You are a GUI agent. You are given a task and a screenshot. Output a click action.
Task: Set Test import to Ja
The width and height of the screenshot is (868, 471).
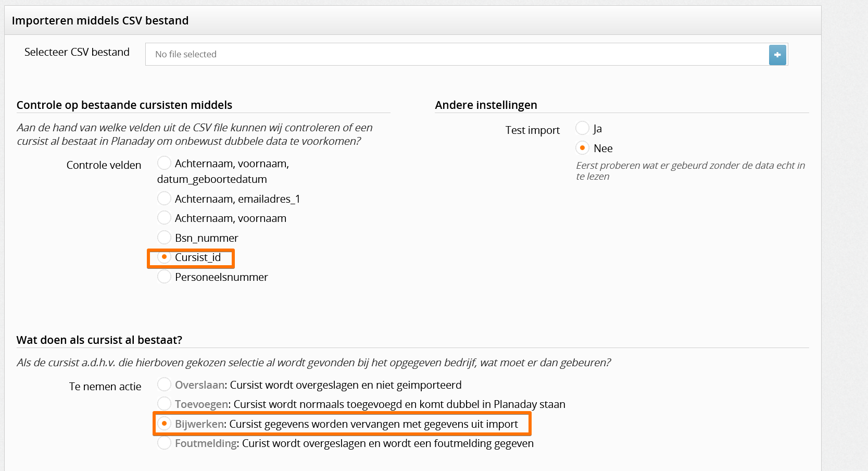point(582,128)
